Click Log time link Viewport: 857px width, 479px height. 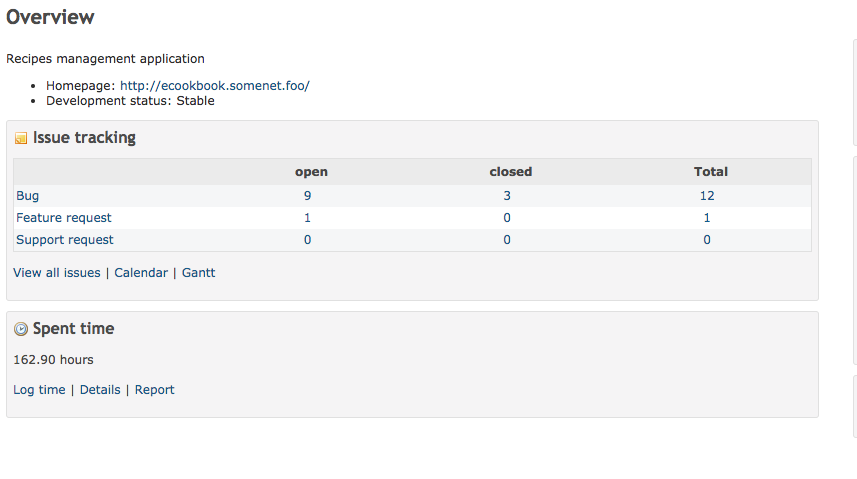(39, 390)
